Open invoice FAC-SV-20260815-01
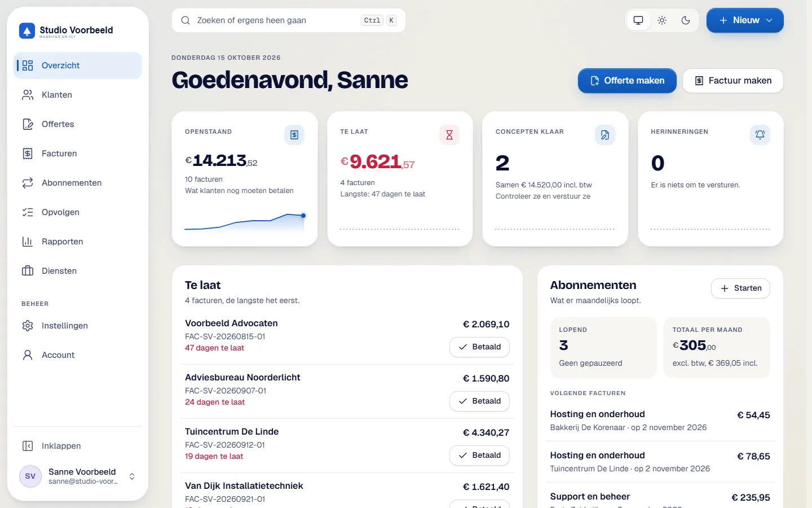The width and height of the screenshot is (812, 508). 225,336
